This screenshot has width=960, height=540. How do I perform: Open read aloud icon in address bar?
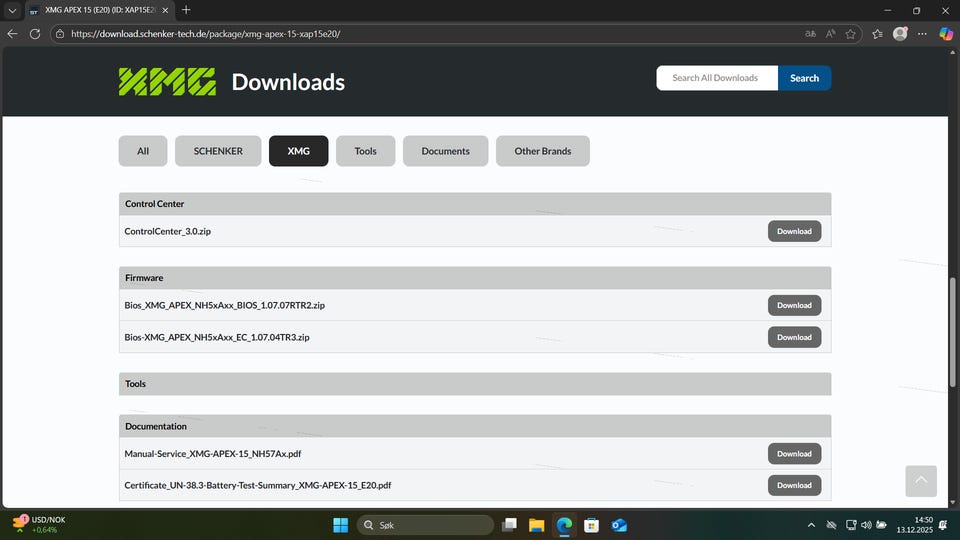tap(830, 34)
